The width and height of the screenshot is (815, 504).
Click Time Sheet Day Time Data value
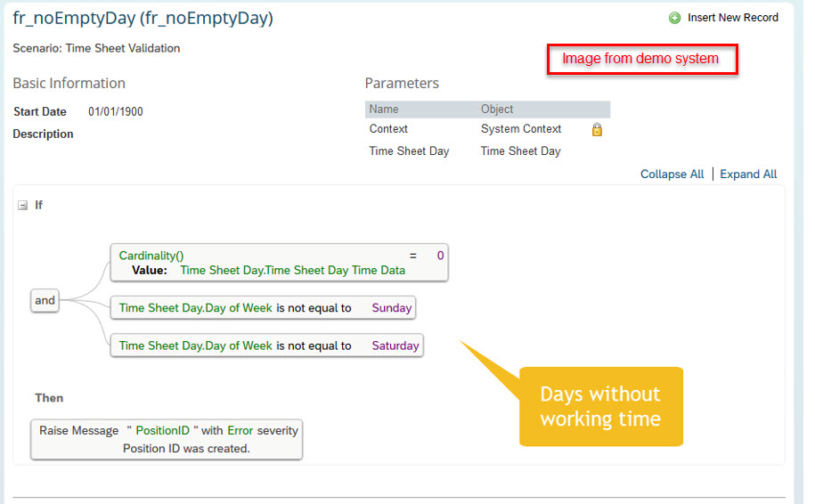tap(293, 270)
